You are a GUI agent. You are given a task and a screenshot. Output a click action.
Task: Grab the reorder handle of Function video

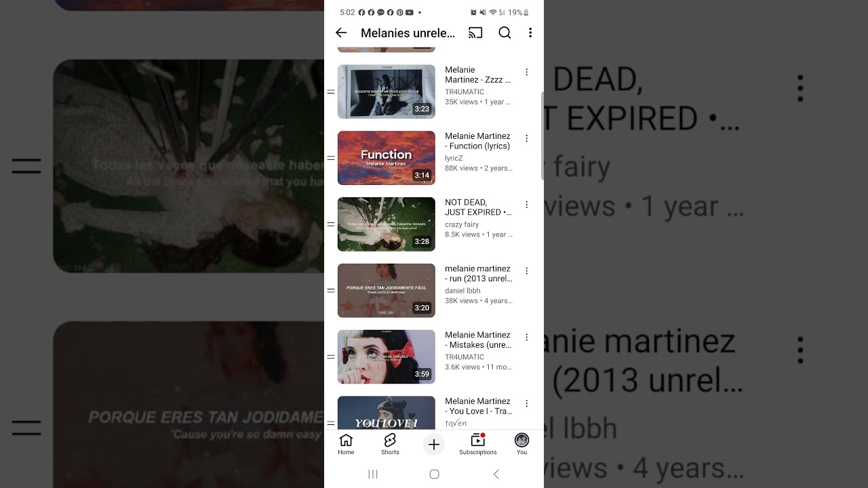coord(331,158)
